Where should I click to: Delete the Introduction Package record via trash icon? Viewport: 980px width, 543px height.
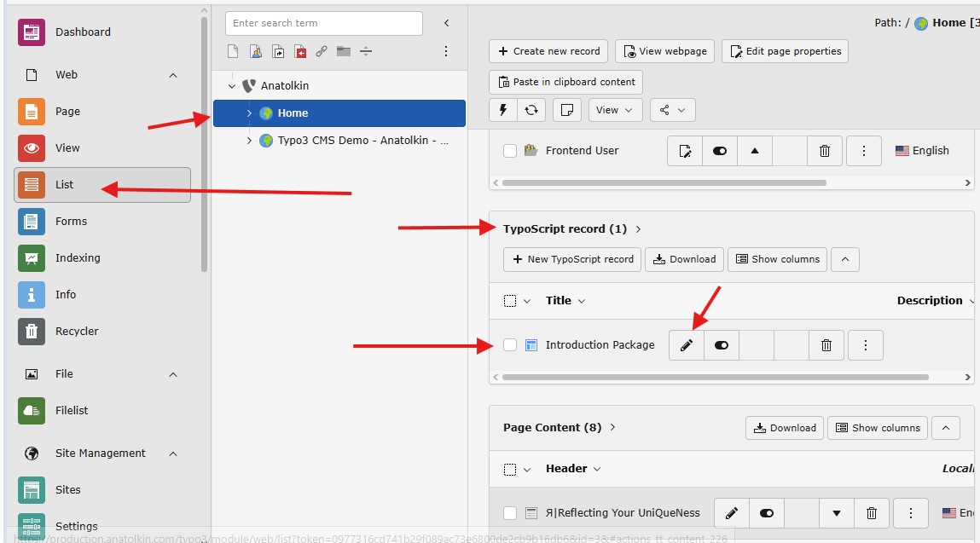click(x=826, y=345)
